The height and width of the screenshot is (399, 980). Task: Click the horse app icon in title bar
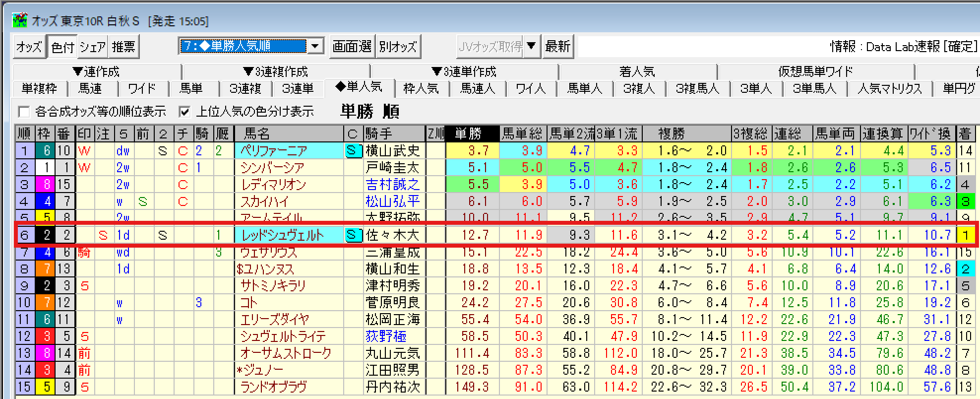[x=20, y=20]
